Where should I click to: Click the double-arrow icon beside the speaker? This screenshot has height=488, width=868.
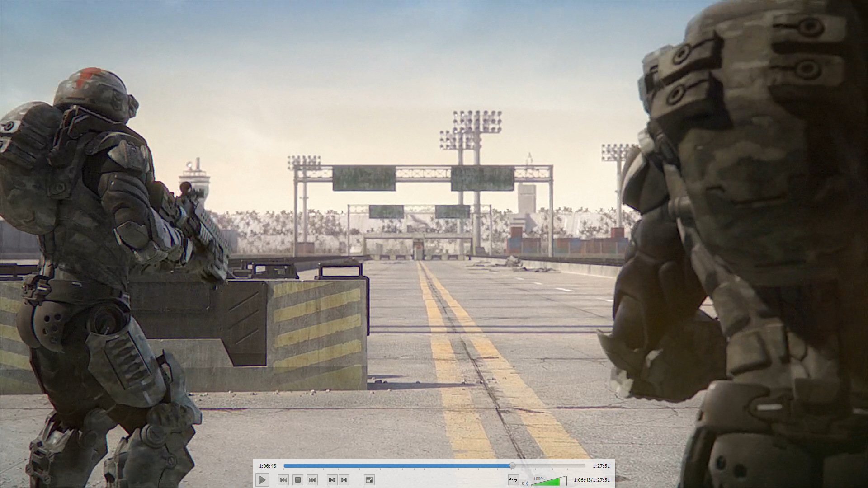click(x=513, y=480)
